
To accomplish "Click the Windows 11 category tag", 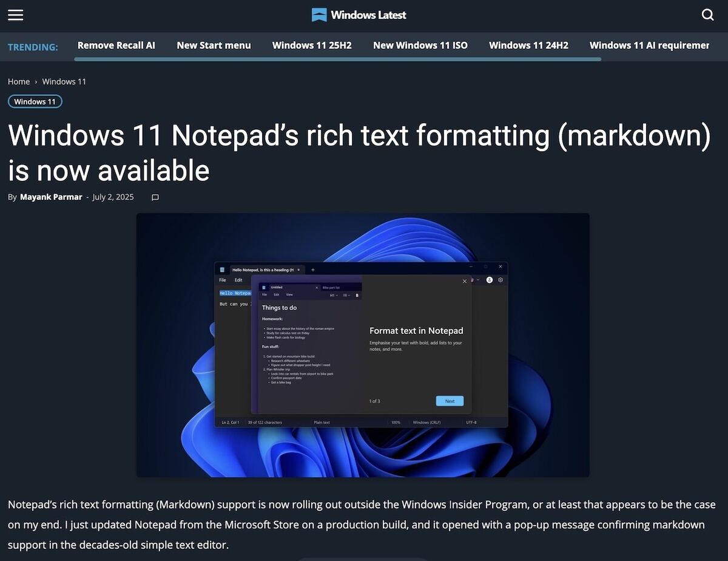I will tap(35, 101).
